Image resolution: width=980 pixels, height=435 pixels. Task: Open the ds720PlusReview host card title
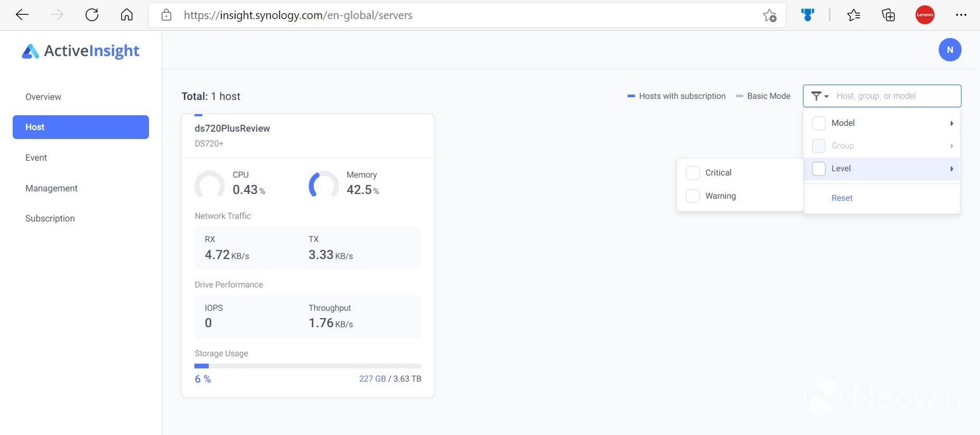tap(232, 129)
